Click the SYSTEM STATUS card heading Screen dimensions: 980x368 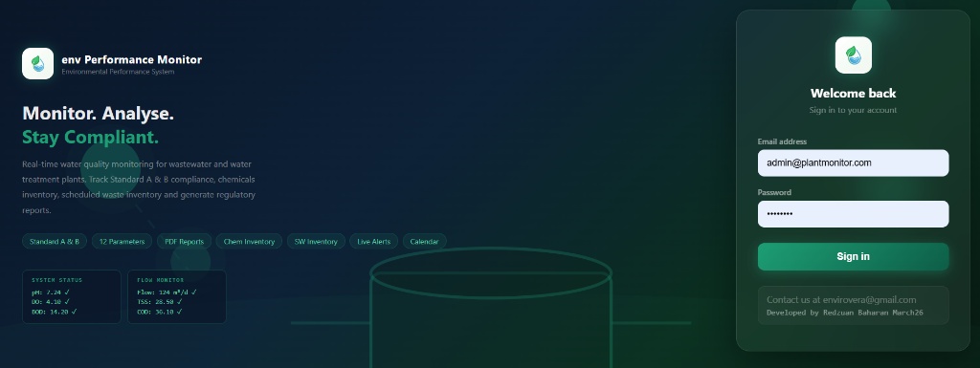coord(56,281)
